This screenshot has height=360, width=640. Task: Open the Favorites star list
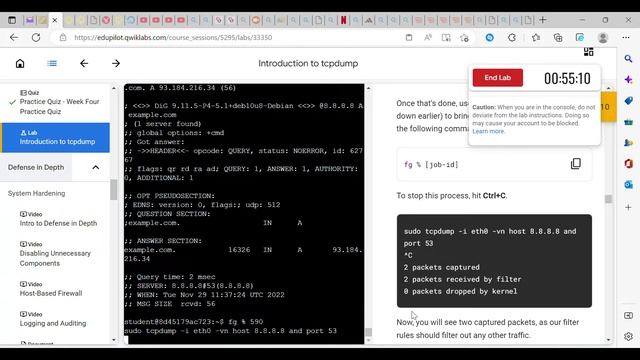tap(536, 38)
